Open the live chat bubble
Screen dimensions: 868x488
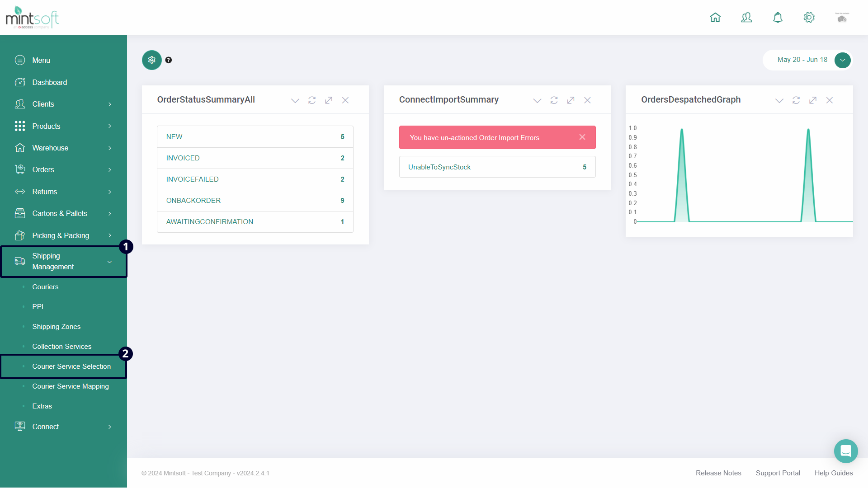[x=846, y=451]
